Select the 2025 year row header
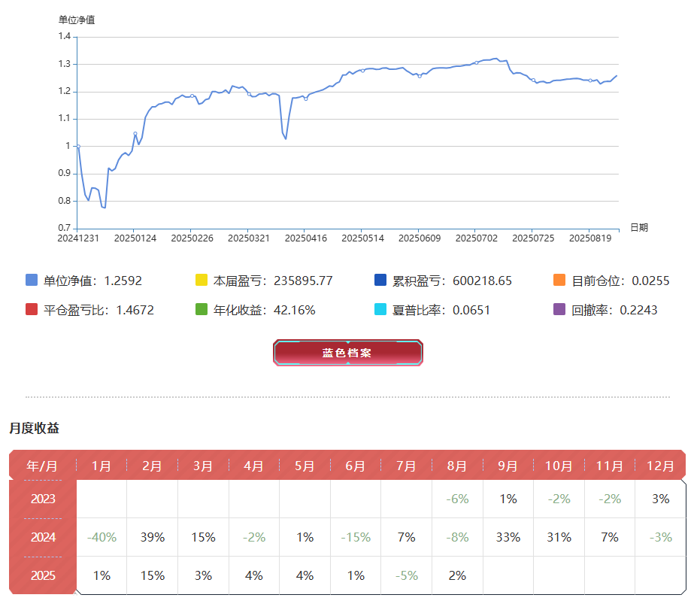The width and height of the screenshot is (700, 613). (x=43, y=575)
